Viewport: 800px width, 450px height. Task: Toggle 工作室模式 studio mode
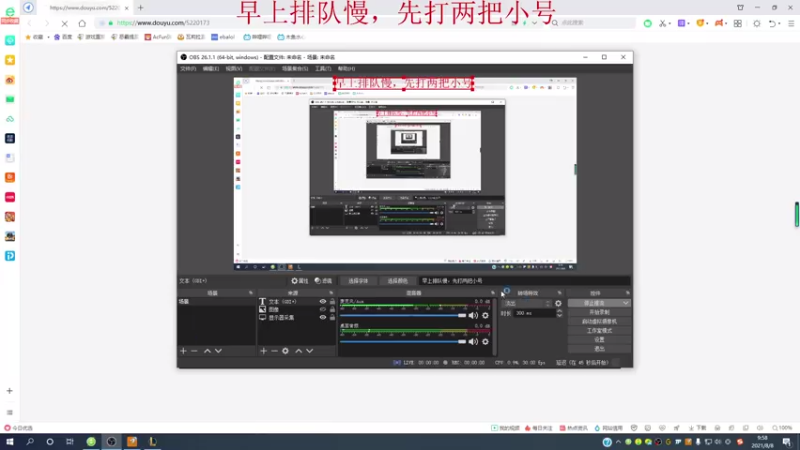(599, 331)
